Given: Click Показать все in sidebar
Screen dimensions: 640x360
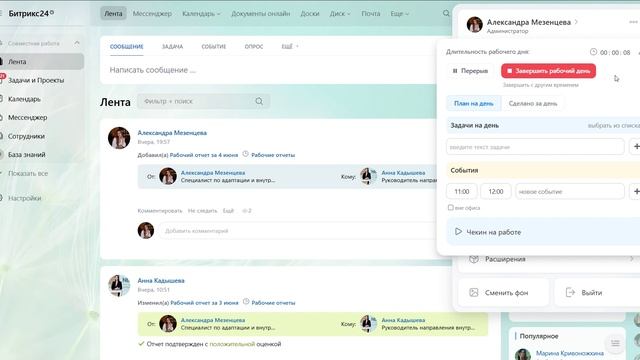Looking at the screenshot, I should 28,173.
